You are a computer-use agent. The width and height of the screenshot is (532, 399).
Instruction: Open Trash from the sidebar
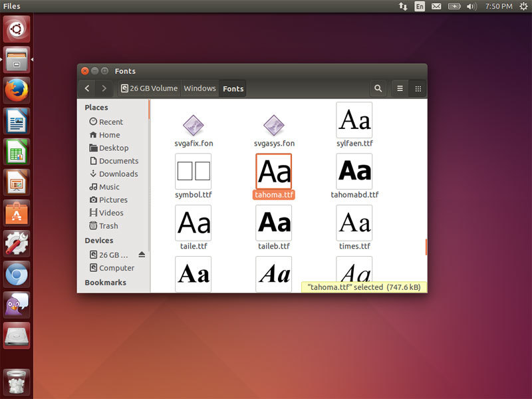coord(108,226)
